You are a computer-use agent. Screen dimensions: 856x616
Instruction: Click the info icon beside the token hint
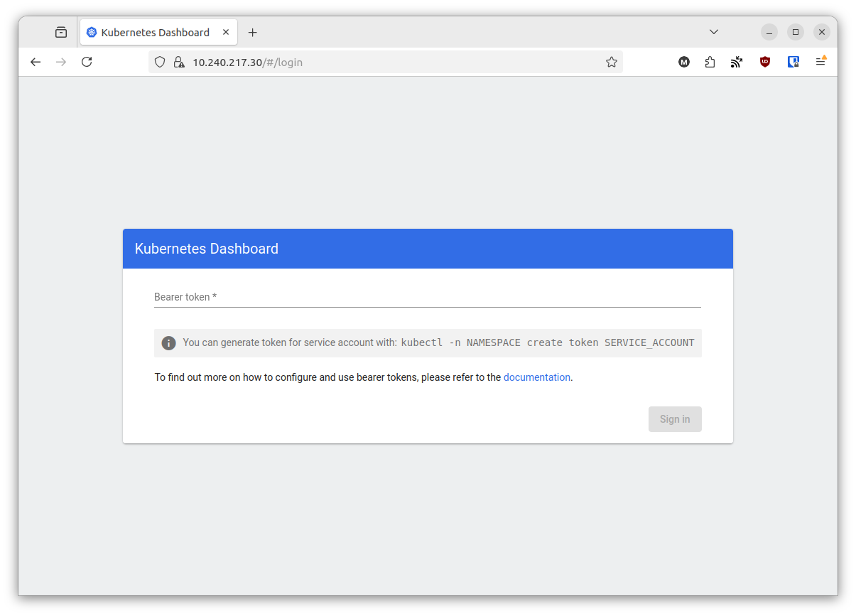[x=168, y=343]
